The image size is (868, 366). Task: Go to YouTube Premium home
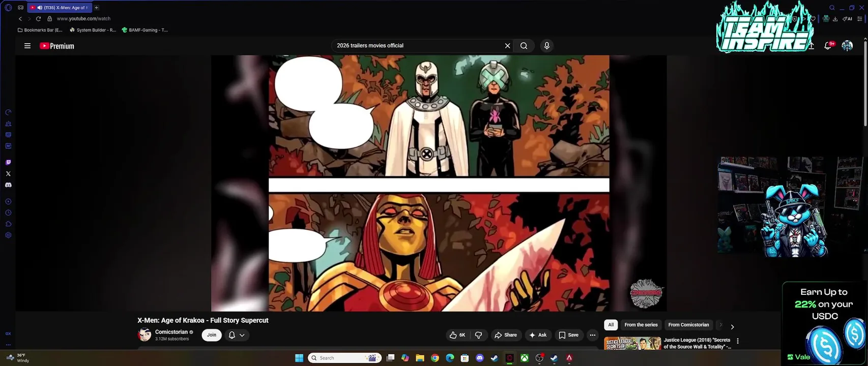pos(57,46)
